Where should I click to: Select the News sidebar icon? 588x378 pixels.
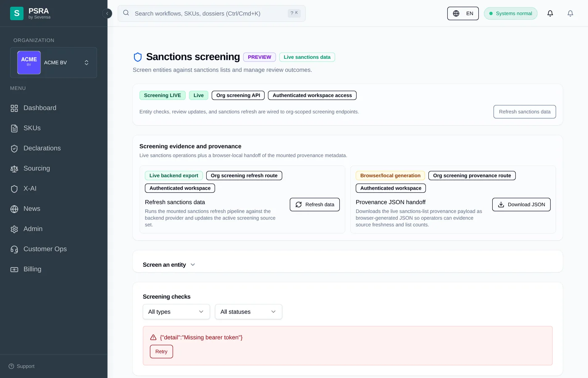pos(14,208)
